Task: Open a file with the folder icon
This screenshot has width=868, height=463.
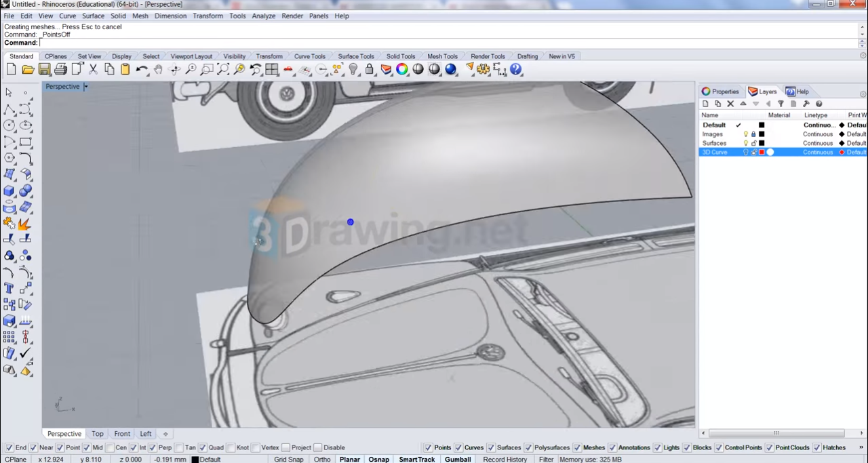Action: point(28,69)
